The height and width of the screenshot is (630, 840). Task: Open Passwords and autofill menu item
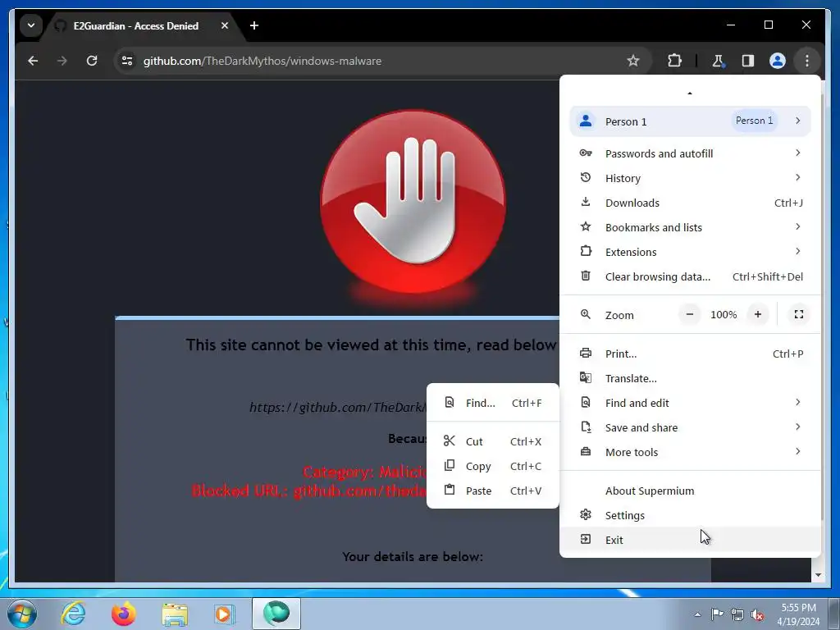click(690, 153)
